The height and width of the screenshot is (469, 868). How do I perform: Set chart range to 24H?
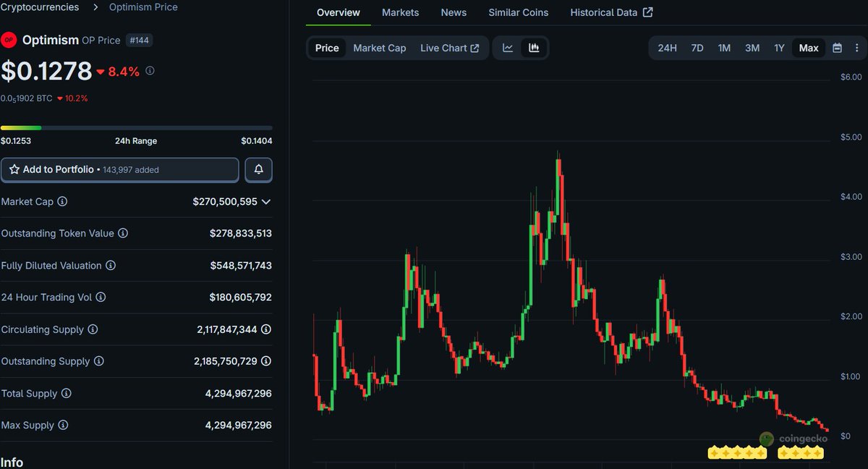pos(667,48)
